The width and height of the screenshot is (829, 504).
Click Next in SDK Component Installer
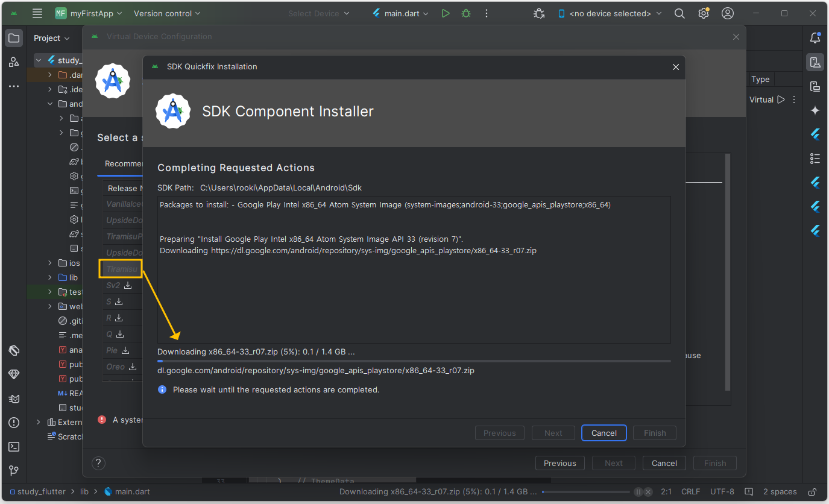[x=553, y=433]
